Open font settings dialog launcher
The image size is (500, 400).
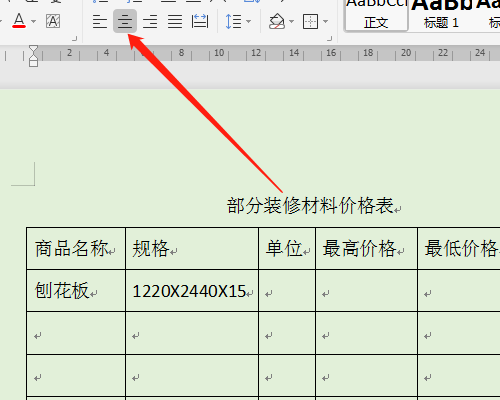pos(75,39)
